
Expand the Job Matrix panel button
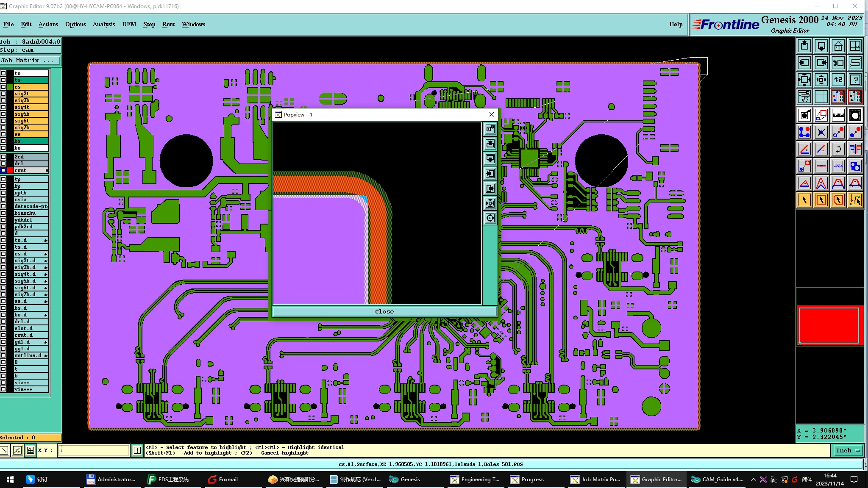pos(30,61)
